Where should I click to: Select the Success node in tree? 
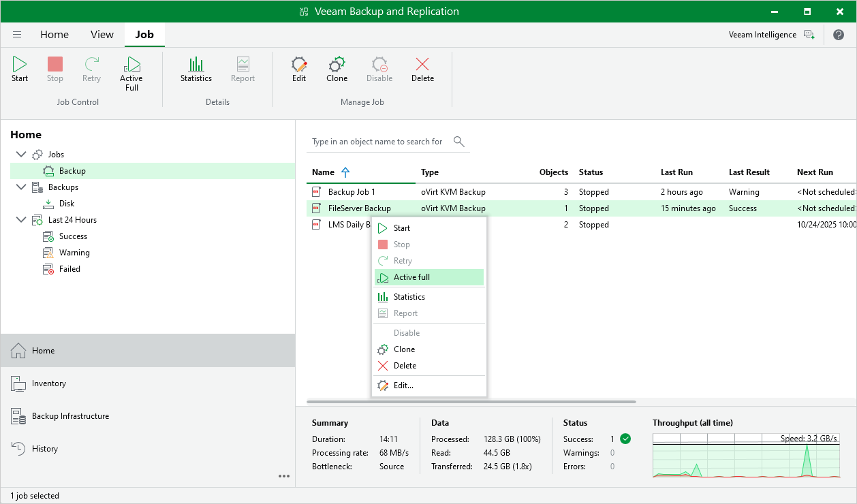coord(73,236)
